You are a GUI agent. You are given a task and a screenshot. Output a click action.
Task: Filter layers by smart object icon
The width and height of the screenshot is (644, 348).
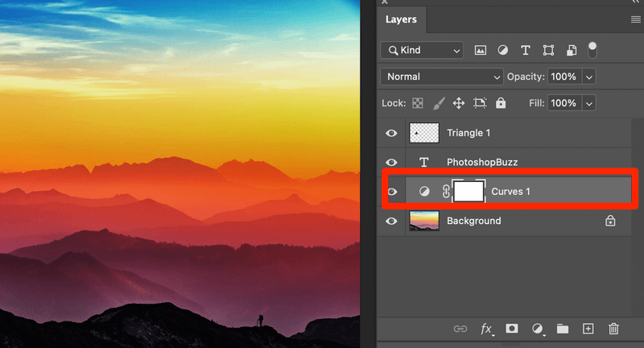(x=571, y=50)
